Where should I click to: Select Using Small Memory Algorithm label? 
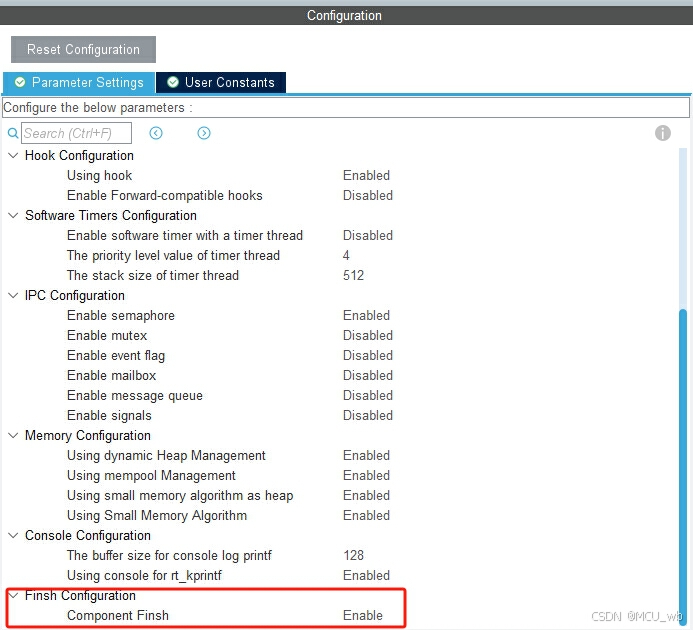tap(157, 515)
